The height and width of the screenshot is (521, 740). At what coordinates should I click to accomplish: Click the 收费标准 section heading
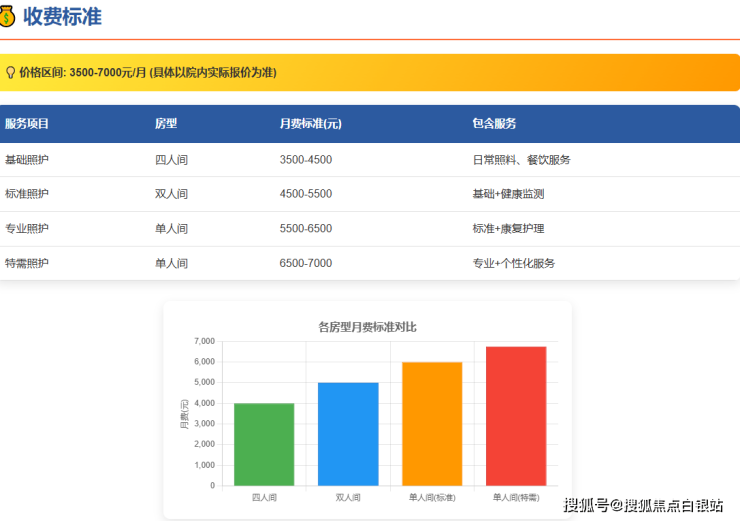point(62,17)
